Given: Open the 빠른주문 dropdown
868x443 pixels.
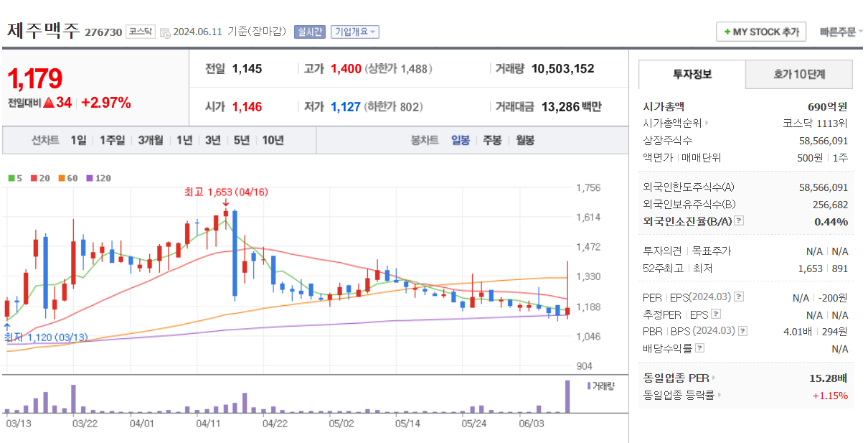Looking at the screenshot, I should [841, 32].
